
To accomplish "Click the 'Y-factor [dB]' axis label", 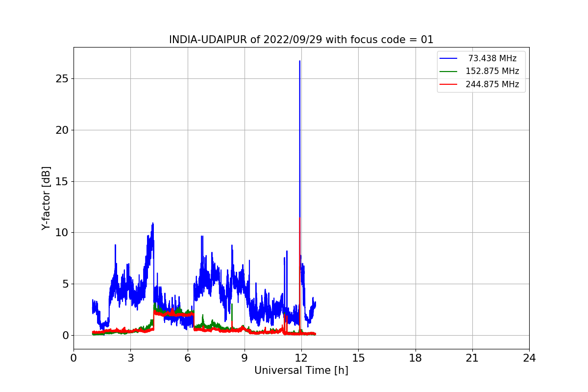I will (46, 198).
